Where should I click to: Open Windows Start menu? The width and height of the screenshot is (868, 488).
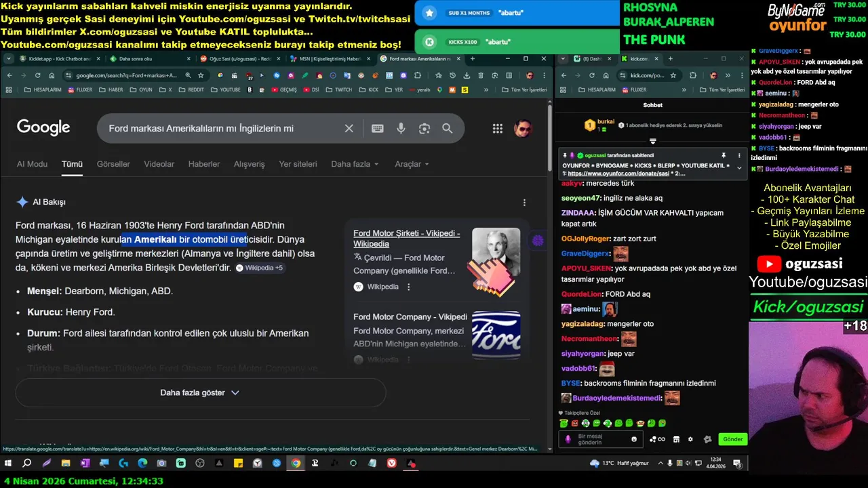pyautogui.click(x=9, y=464)
